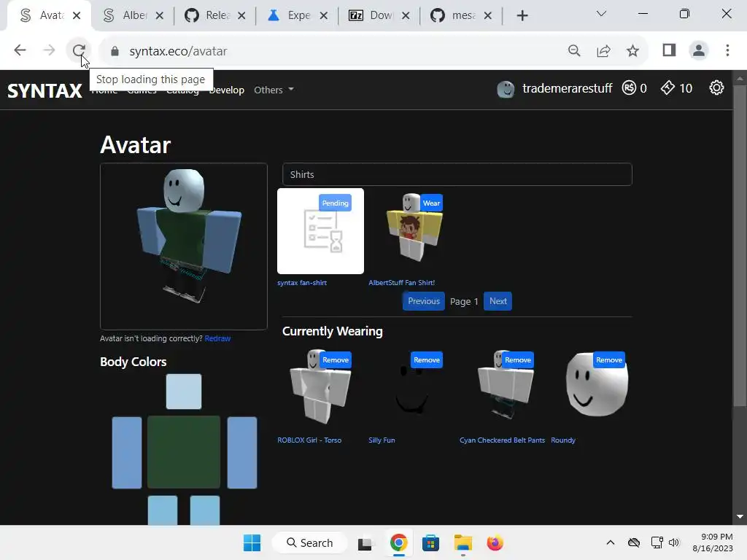
Task: Select the left leg color swatch
Action: (163, 510)
